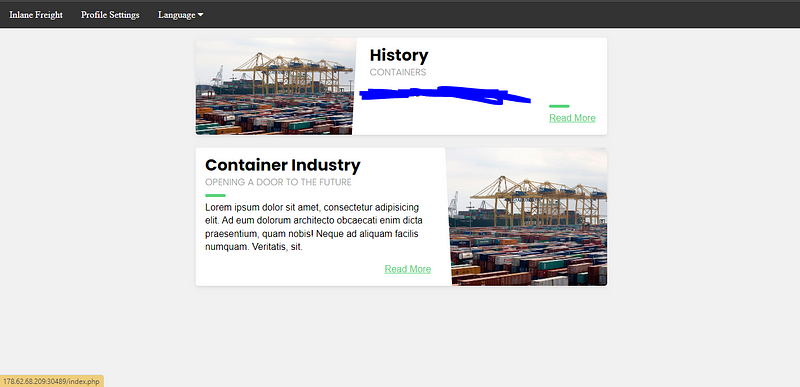Viewport: 800px width, 387px height.
Task: Click the index.php URL status tooltip
Action: (x=52, y=381)
